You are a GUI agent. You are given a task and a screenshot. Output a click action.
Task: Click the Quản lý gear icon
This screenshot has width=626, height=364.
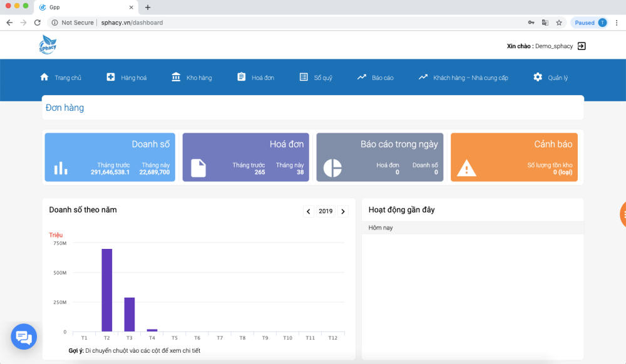point(538,77)
